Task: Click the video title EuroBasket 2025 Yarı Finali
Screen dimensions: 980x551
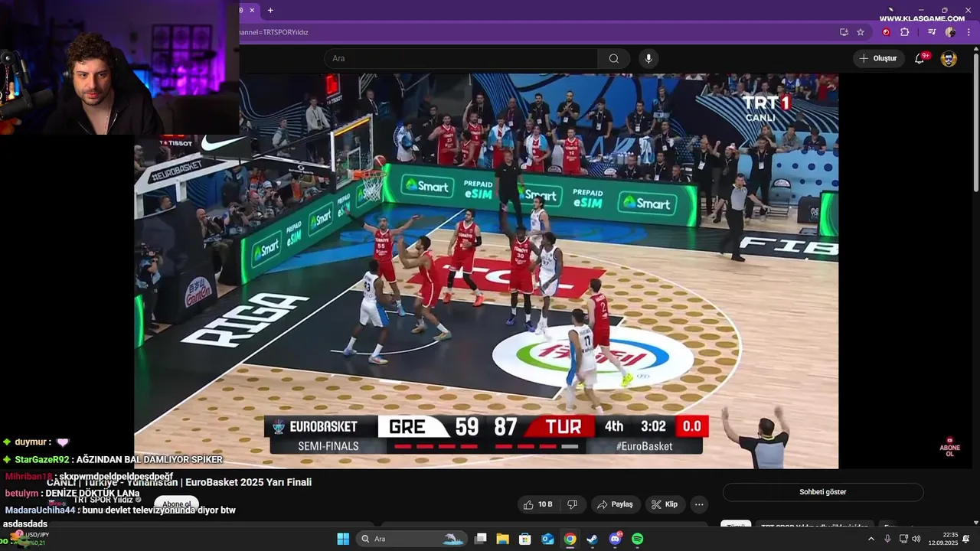Action: click(x=179, y=482)
